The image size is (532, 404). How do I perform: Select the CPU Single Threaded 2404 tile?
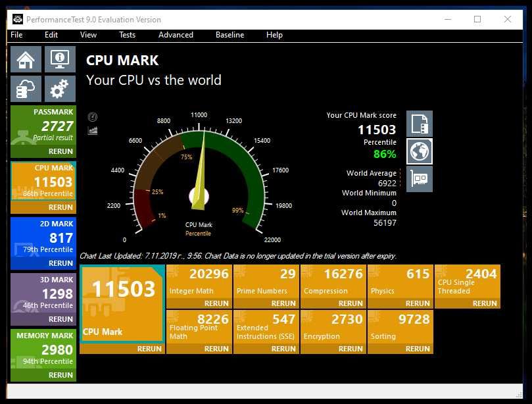tap(468, 282)
